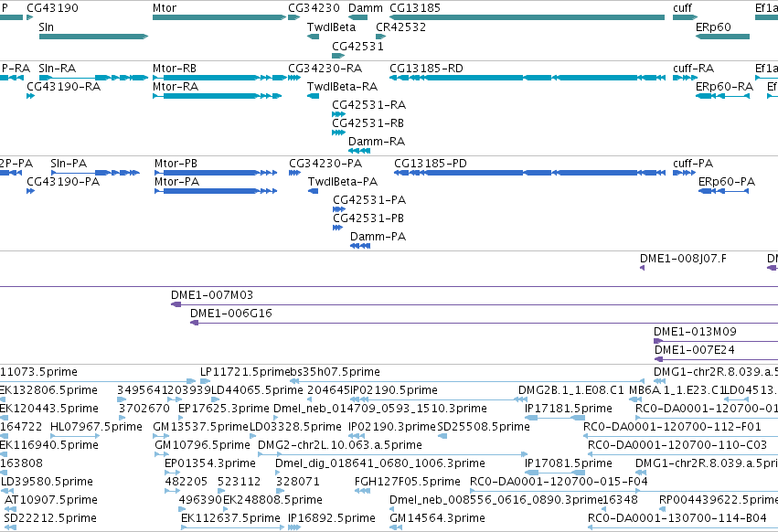Click the GM10796.5prime EST feature
The height and width of the screenshot is (532, 778).
pos(162,454)
